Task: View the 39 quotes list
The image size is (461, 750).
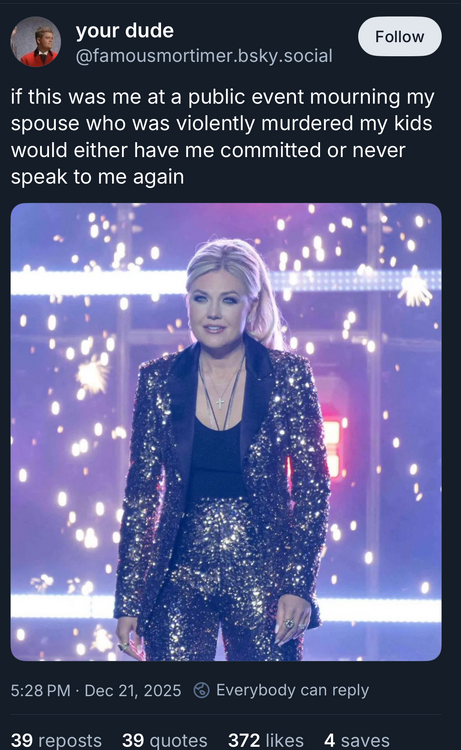Action: (165, 740)
